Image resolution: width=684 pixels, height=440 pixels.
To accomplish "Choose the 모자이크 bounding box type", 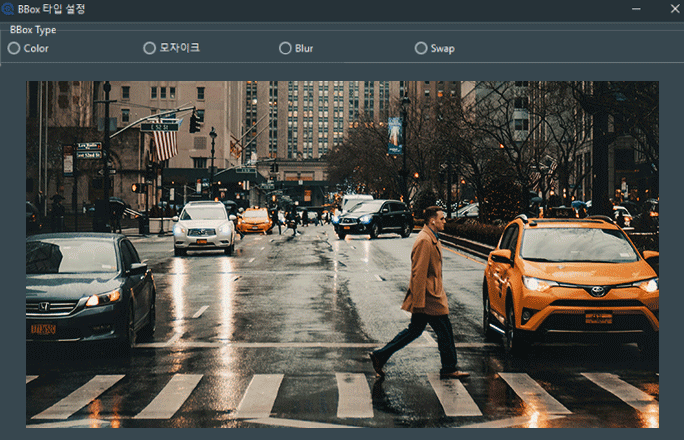I will [x=150, y=48].
